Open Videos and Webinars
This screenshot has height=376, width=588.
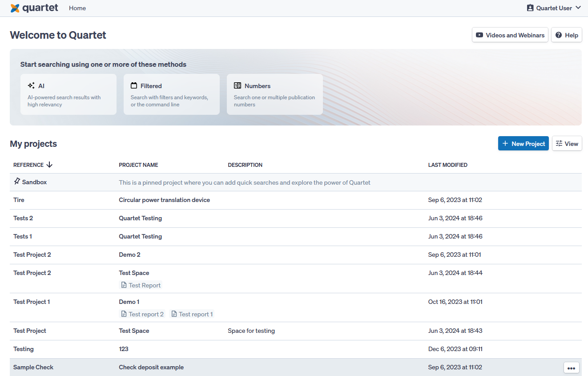point(510,35)
